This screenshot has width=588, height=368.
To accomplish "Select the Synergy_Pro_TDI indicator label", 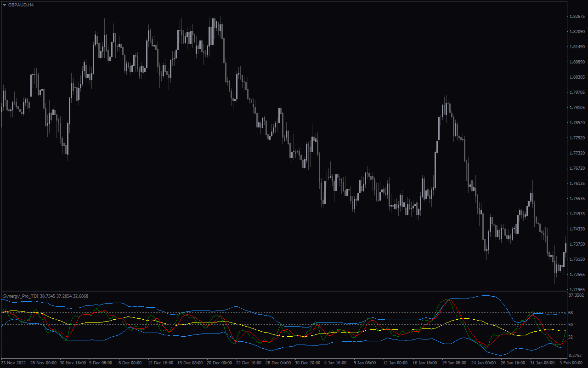I will (21, 296).
